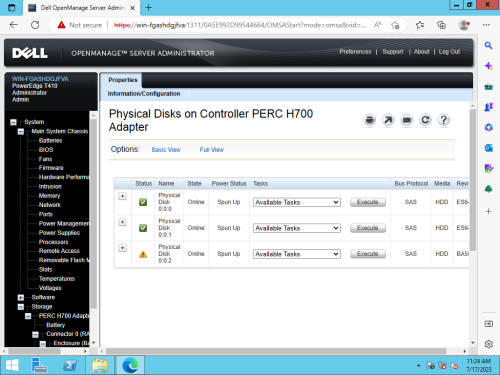Viewport: 500px width, 375px height.
Task: Open Outlook icon in Edge sidebar
Action: click(x=488, y=148)
